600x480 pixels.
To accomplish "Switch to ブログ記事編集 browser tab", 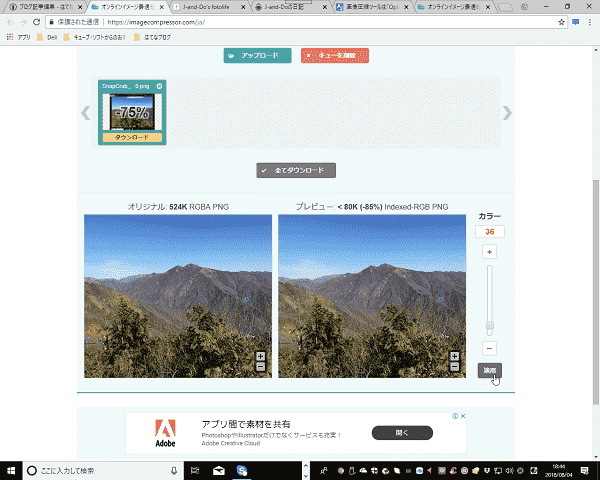I will tap(45, 7).
